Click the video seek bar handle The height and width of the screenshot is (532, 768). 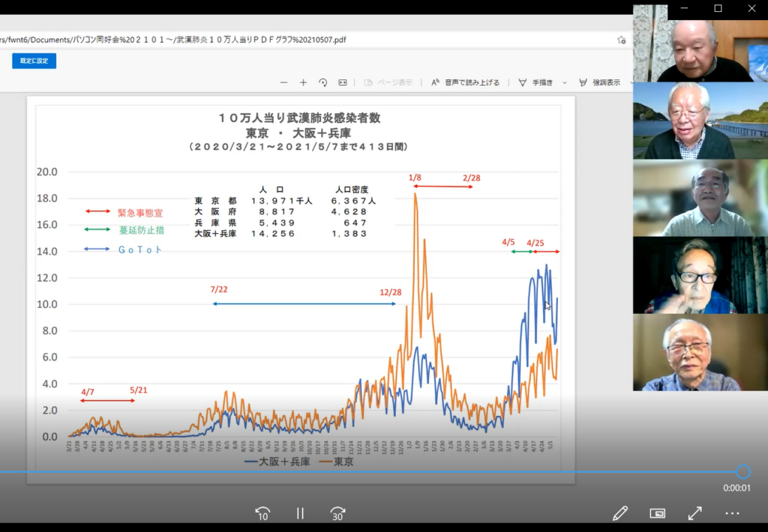tap(742, 471)
